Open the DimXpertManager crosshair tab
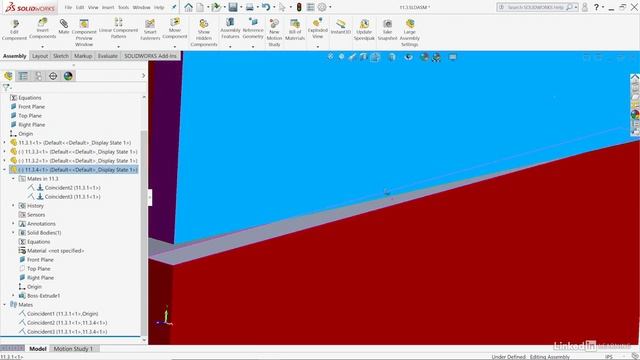Screen dimensions: 640x360 click(53, 76)
